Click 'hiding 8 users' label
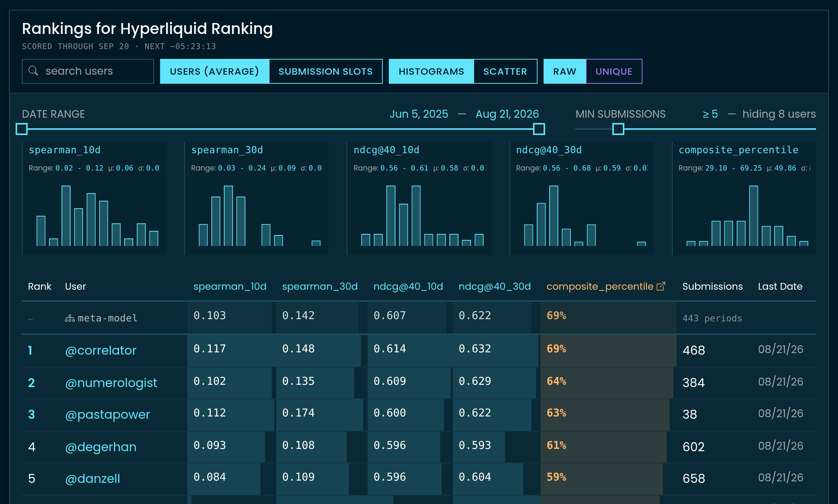The image size is (838, 504). 779,114
